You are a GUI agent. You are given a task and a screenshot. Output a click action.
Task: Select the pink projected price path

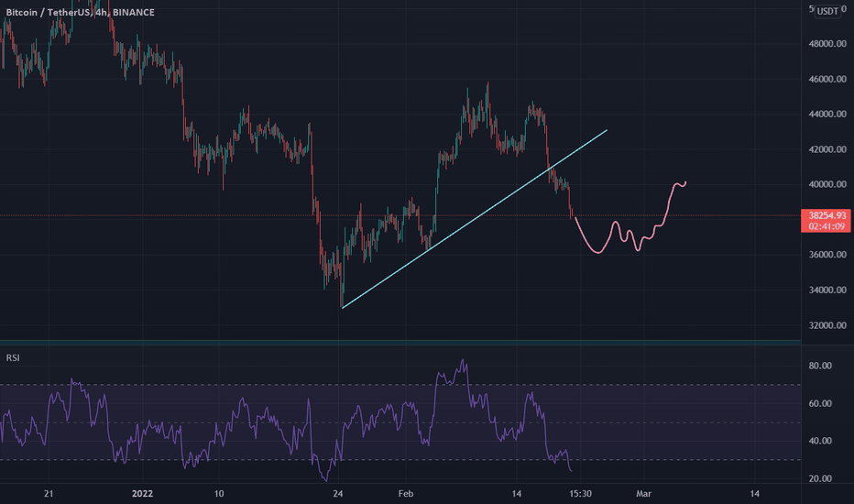pos(630,218)
